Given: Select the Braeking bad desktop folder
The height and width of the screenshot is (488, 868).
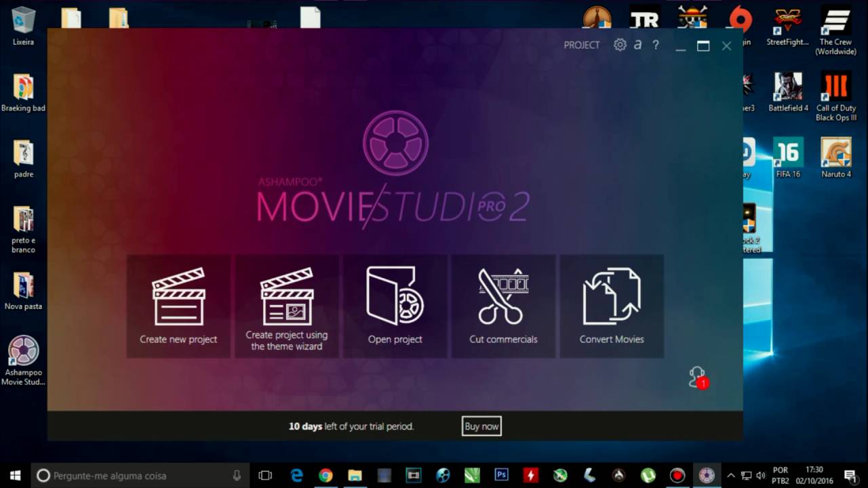Looking at the screenshot, I should coord(23,93).
